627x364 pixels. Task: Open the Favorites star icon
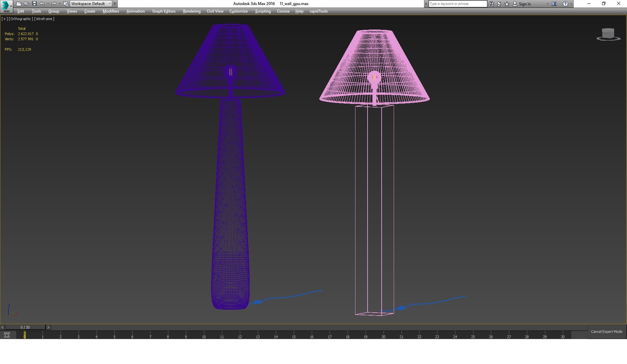click(507, 4)
